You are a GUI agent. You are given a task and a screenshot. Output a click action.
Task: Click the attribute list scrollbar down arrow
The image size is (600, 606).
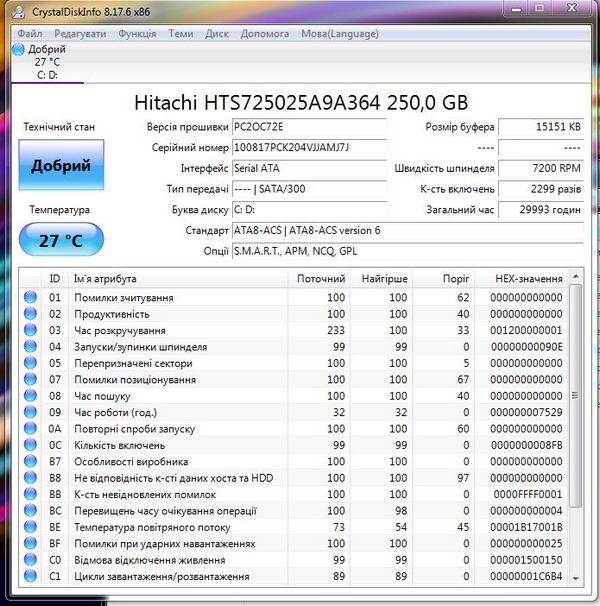click(x=576, y=579)
